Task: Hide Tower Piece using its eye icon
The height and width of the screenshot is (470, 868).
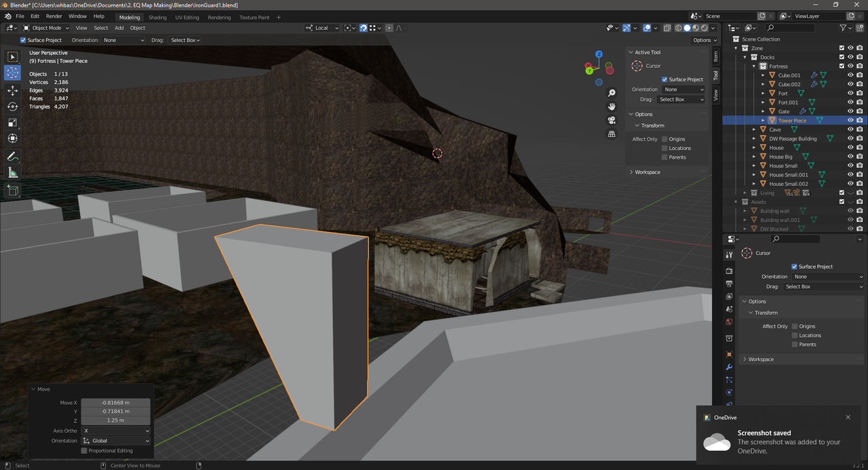Action: point(850,121)
